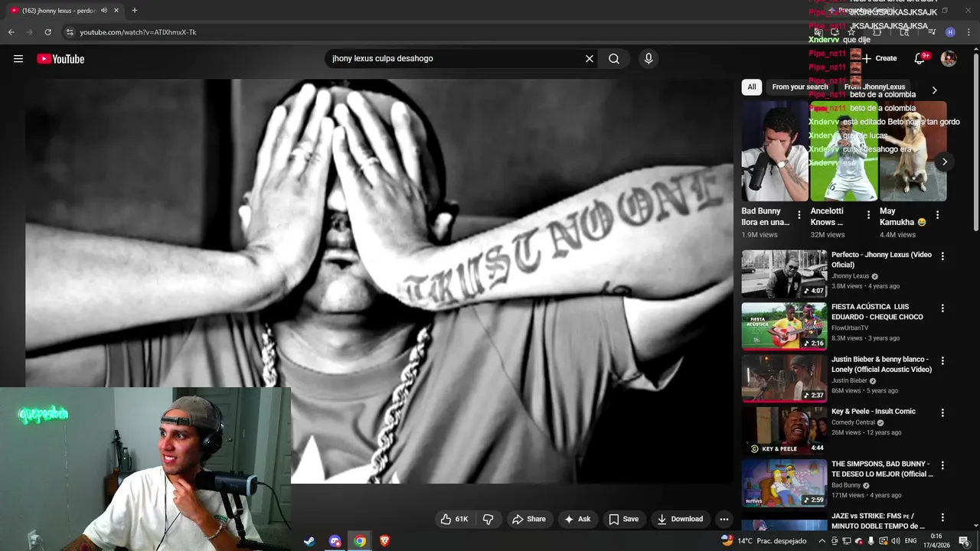Open the YouTube hamburger guide menu
The height and width of the screenshot is (551, 980).
point(18,59)
